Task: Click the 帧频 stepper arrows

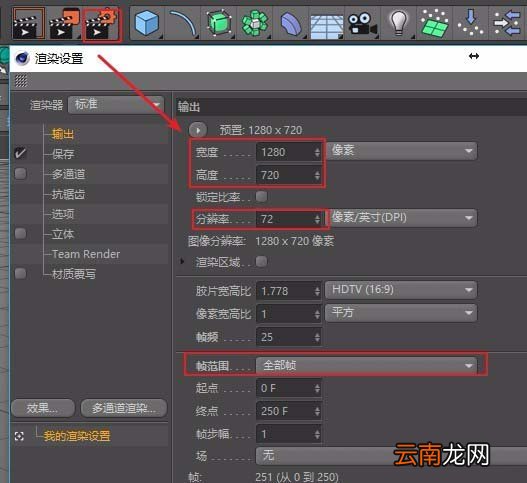Action: (x=317, y=337)
